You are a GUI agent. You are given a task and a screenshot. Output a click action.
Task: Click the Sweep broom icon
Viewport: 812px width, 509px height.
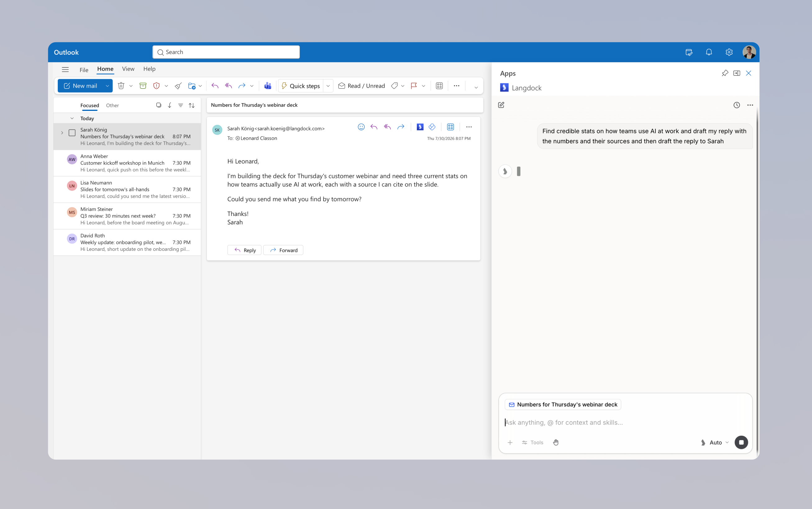(x=178, y=86)
